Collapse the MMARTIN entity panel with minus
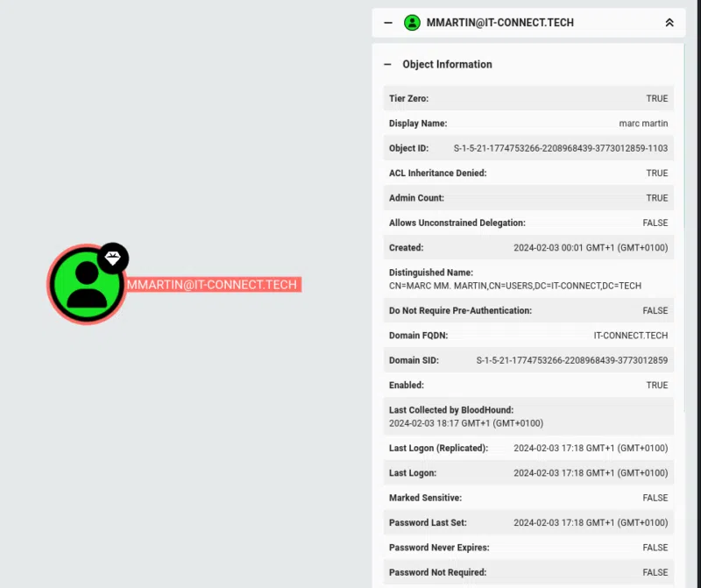This screenshot has width=701, height=588. coord(388,23)
